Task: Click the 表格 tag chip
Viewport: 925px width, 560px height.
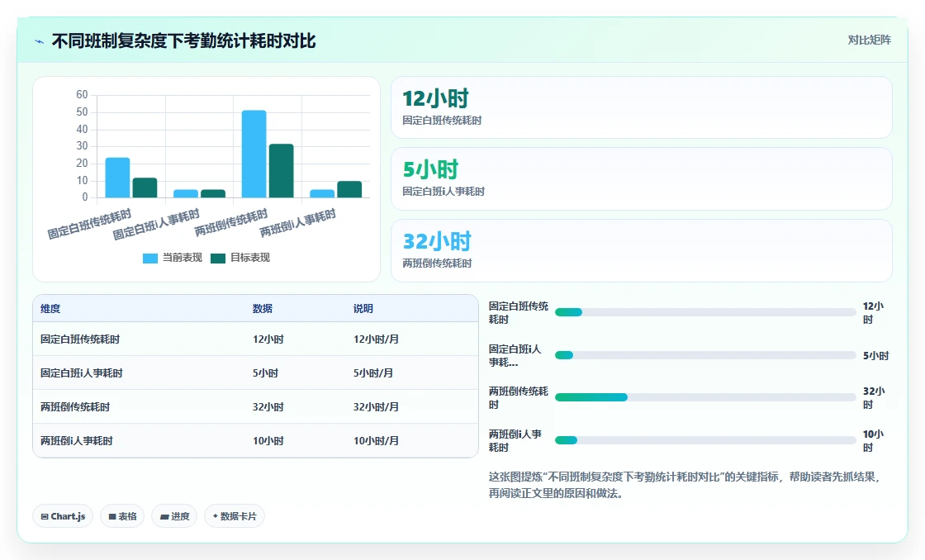Action: 122,516
